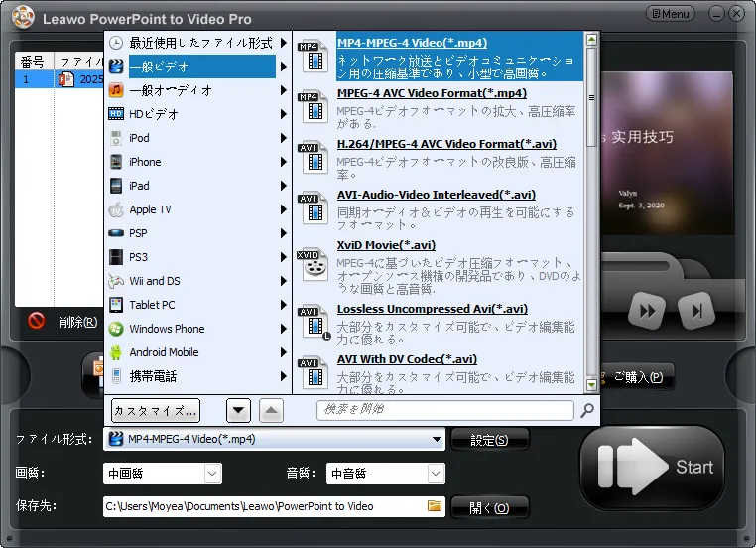Expand the 一般オーディオ submenu arrow
The height and width of the screenshot is (548, 756).
click(x=284, y=90)
